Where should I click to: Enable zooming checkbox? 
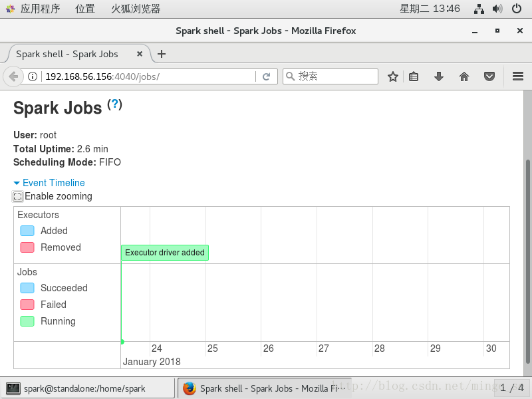[18, 196]
